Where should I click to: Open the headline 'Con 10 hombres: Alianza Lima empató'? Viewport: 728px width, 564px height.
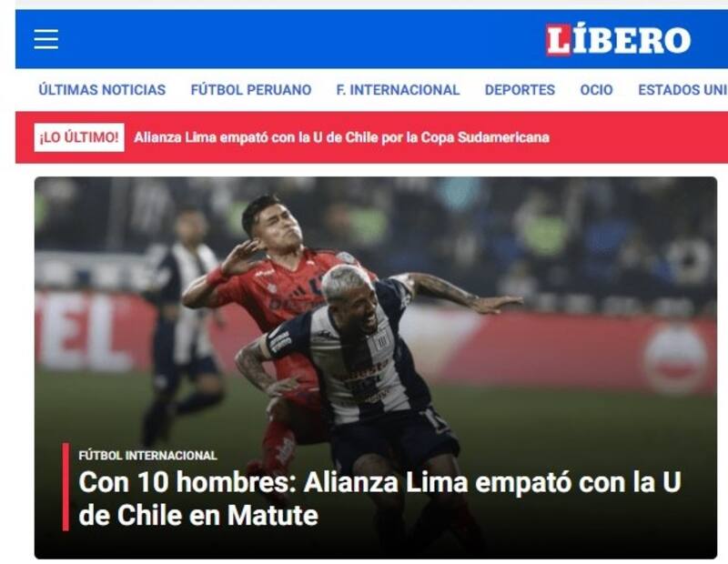(x=379, y=499)
